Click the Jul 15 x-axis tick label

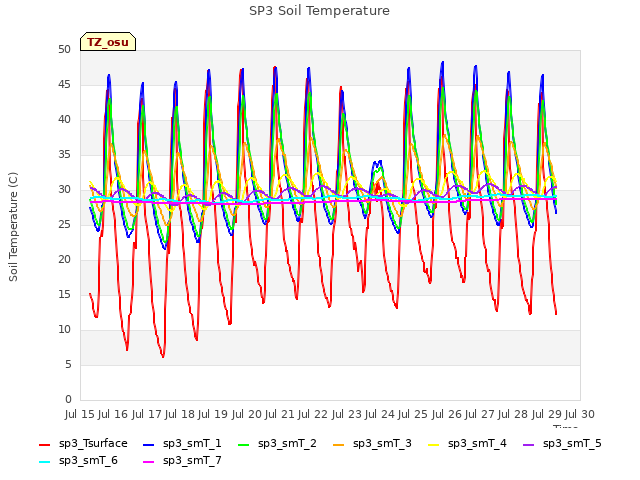click(80, 414)
